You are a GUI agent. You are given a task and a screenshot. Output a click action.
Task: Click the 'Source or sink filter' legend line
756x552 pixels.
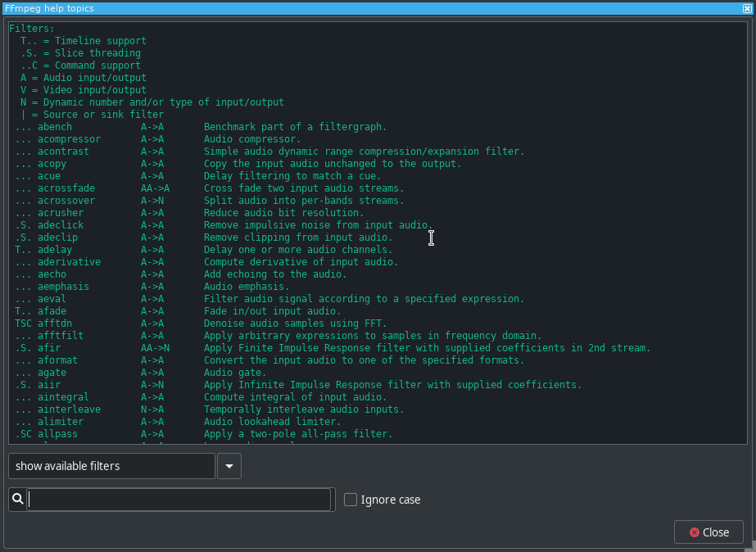point(92,115)
